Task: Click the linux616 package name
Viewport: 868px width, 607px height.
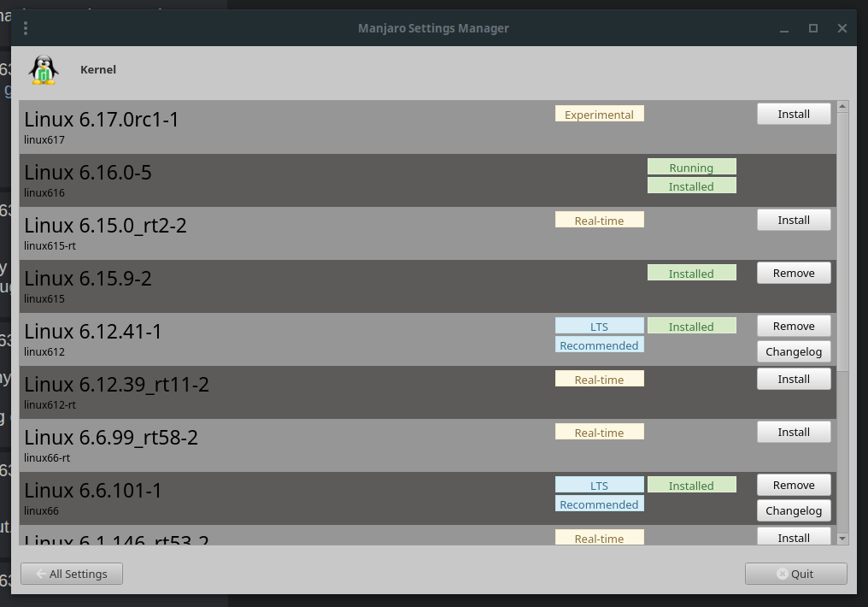Action: coord(44,193)
